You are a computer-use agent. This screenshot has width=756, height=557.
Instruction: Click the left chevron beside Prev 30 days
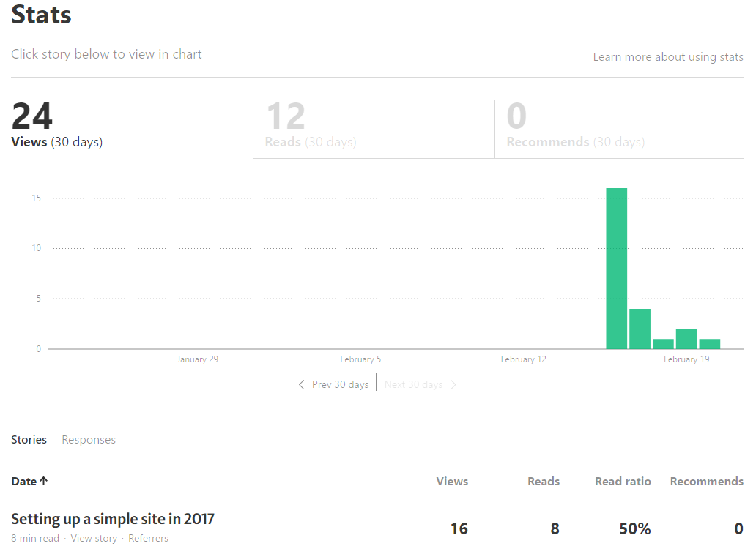point(301,385)
